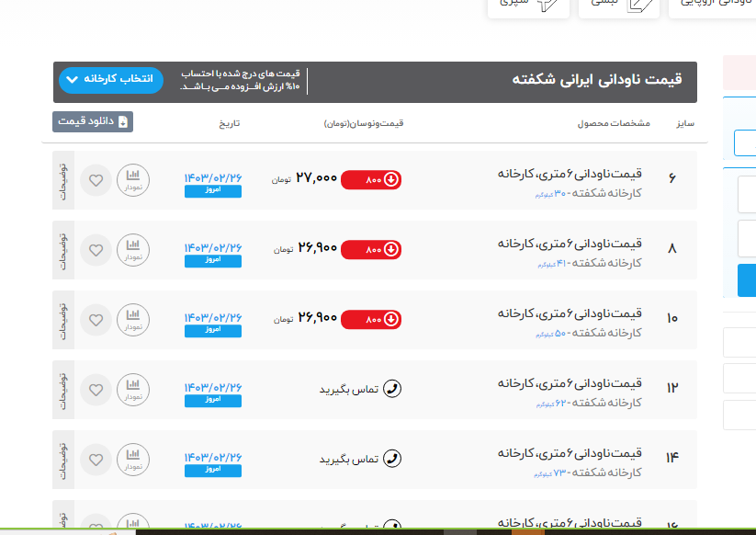Select the سپری profile category tab
This screenshot has width=756, height=535.
(529, 5)
